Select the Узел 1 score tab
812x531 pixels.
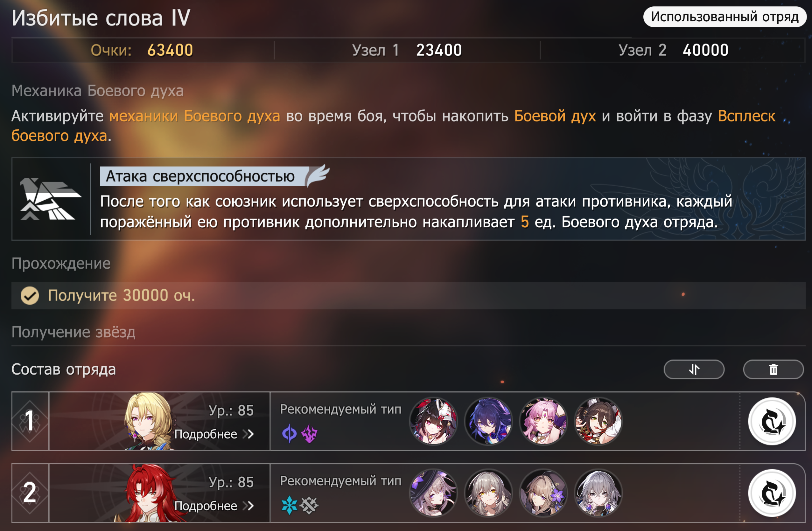pyautogui.click(x=407, y=50)
